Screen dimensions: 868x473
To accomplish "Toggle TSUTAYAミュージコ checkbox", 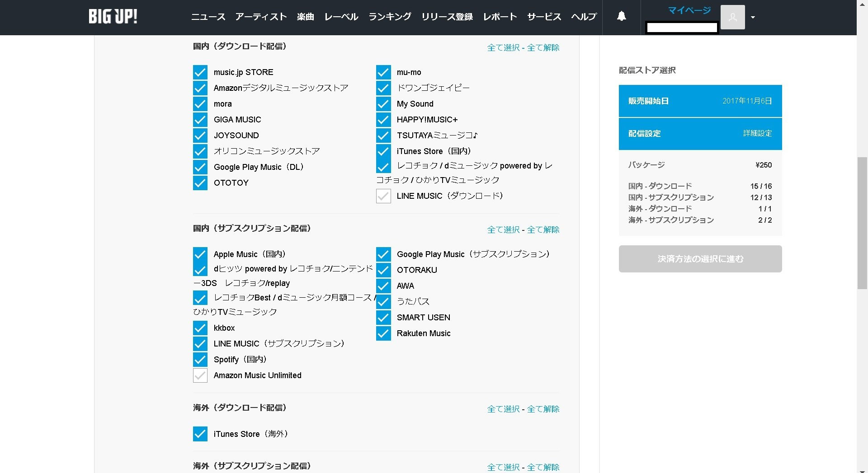I will click(383, 136).
